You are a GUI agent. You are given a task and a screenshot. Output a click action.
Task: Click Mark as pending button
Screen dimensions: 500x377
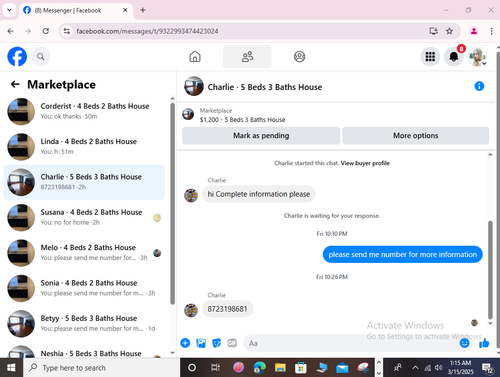tap(261, 136)
